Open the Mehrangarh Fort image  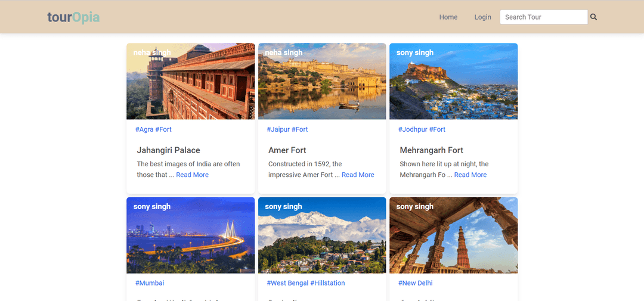[453, 81]
